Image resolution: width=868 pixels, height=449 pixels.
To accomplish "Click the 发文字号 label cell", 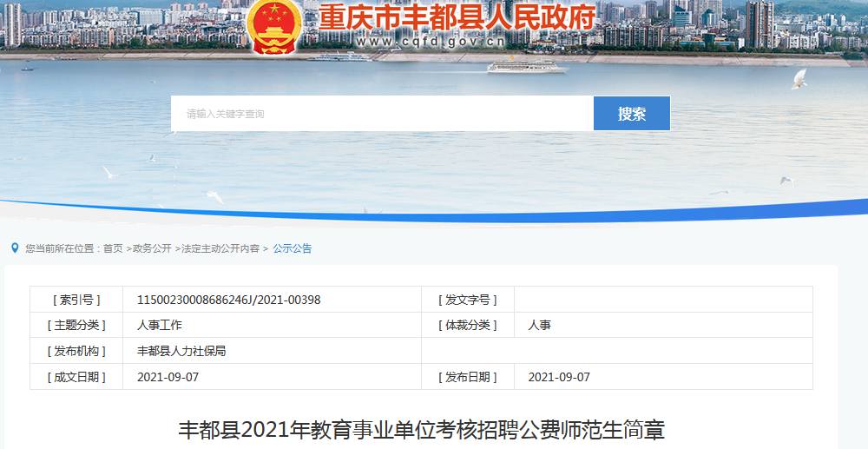I will [x=468, y=300].
